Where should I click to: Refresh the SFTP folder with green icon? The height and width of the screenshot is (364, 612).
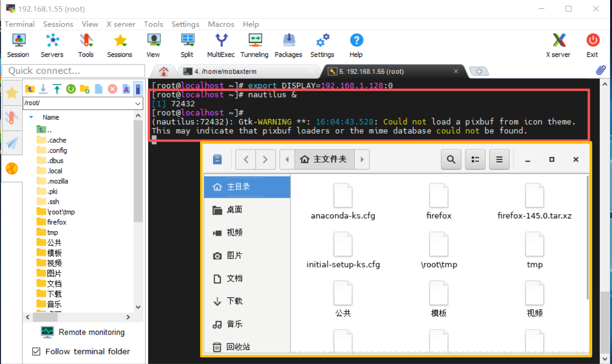click(71, 89)
